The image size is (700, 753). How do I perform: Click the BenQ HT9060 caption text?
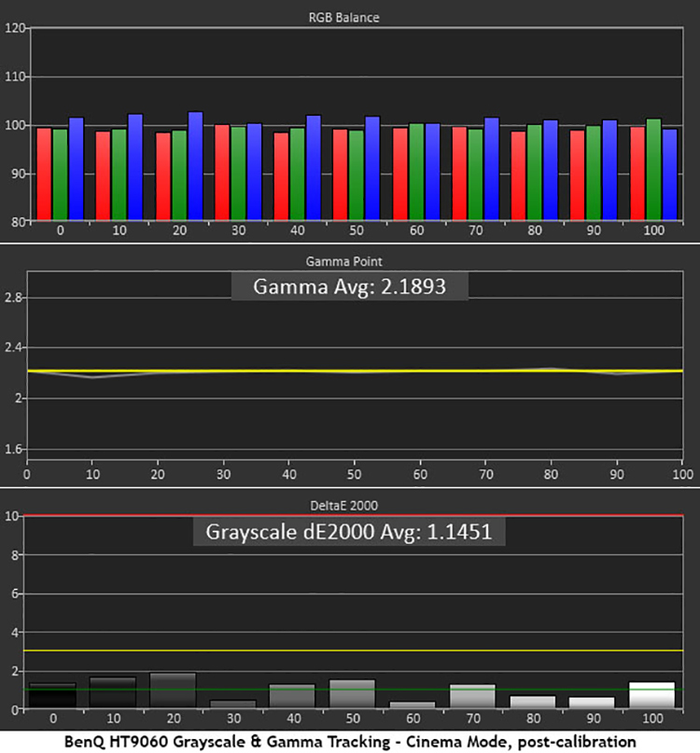pyautogui.click(x=350, y=741)
